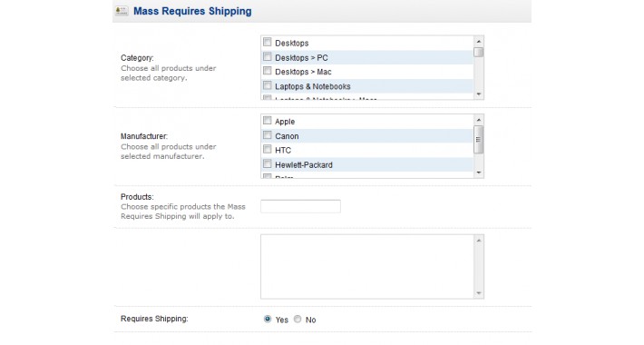Select Yes for Requires Shipping
The width and height of the screenshot is (644, 345).
point(268,319)
